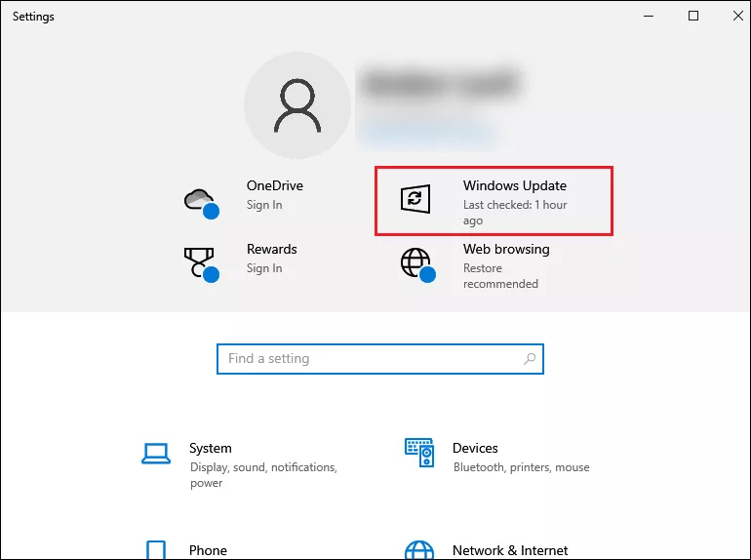
Task: Open the Rewards title link
Action: pyautogui.click(x=271, y=249)
